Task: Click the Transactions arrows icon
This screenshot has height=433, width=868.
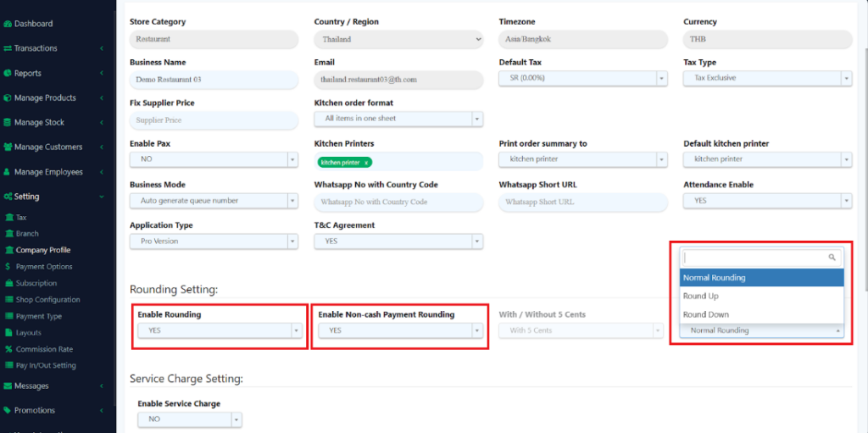Action: pos(8,48)
